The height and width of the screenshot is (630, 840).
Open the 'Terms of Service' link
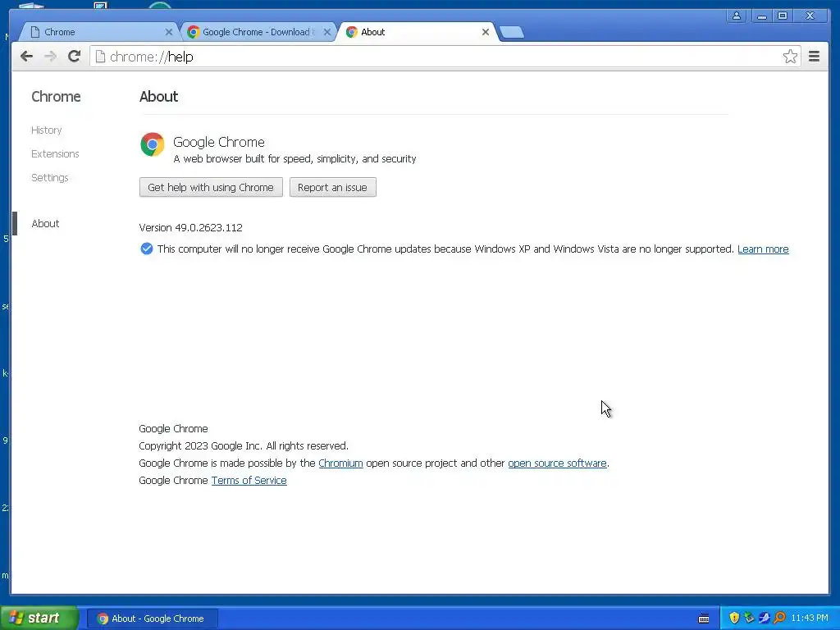[x=249, y=480]
